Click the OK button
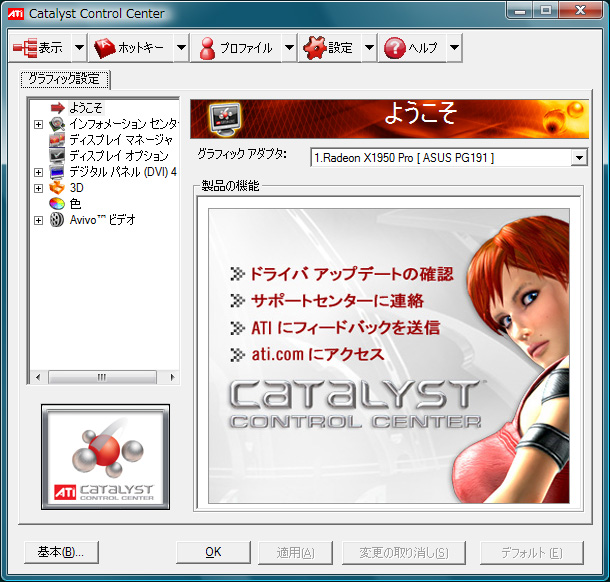Screen dimensions: 610x582 (x=213, y=552)
